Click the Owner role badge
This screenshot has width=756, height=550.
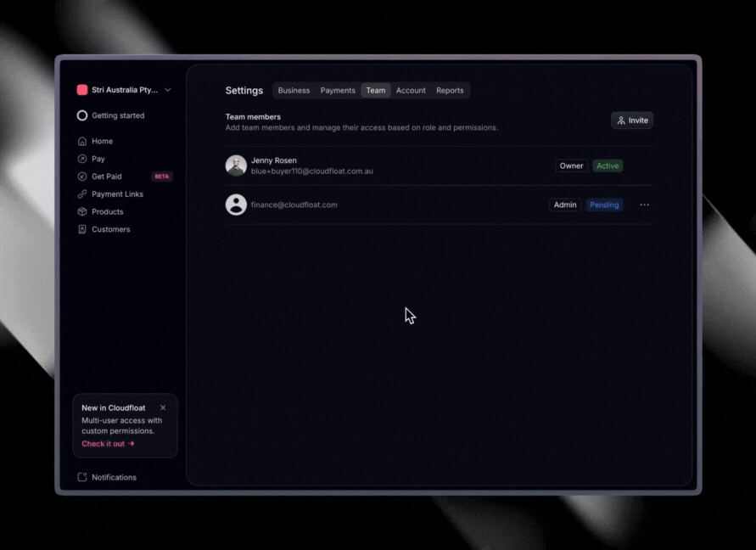(x=571, y=166)
